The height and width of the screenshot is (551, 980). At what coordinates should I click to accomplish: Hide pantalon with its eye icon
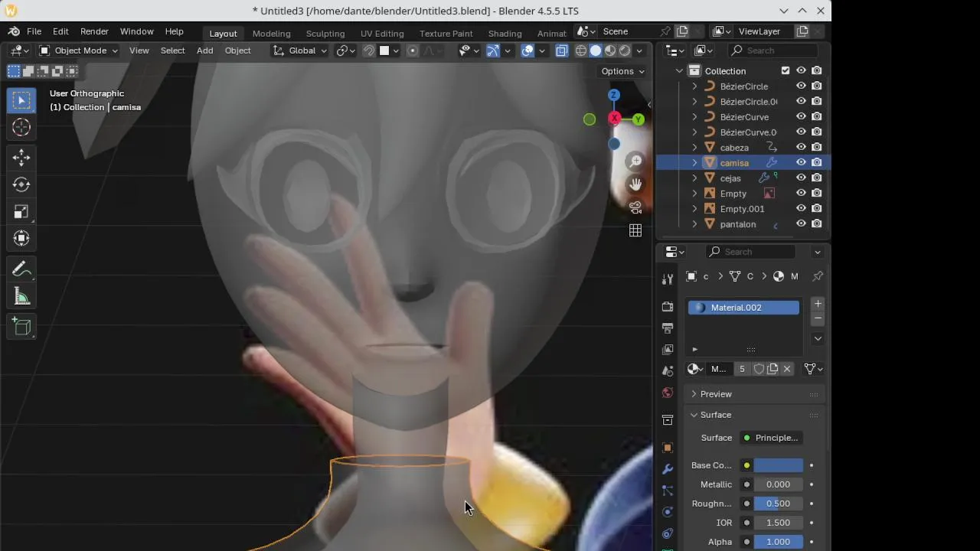(801, 224)
